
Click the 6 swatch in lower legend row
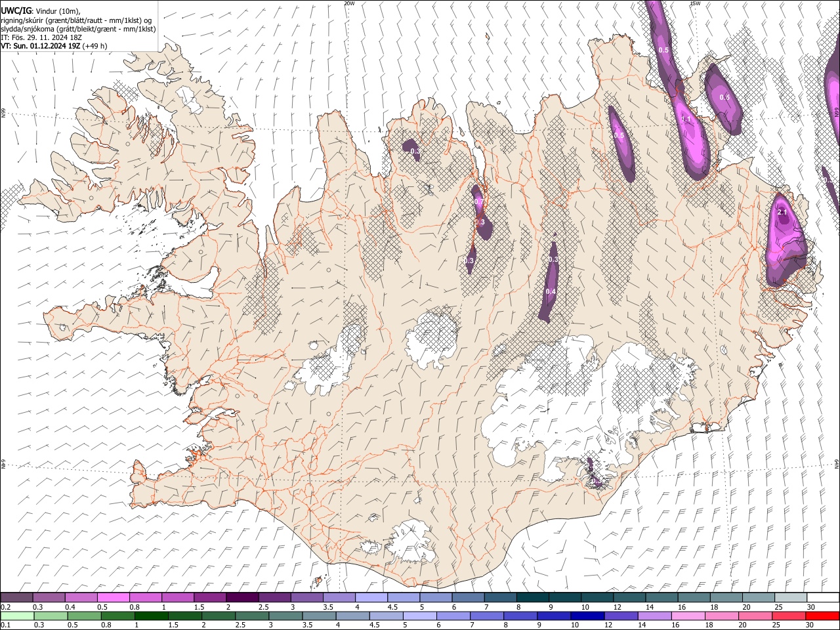pos(453,616)
